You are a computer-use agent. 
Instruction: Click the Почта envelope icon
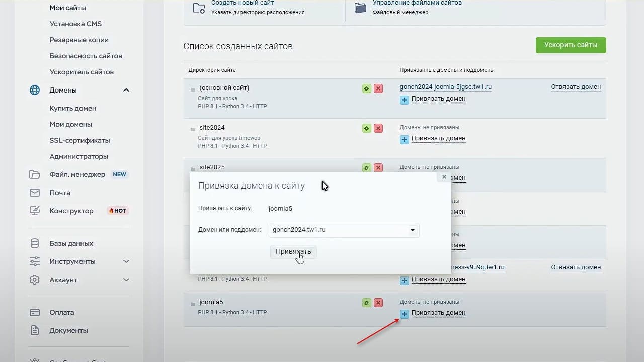[35, 193]
